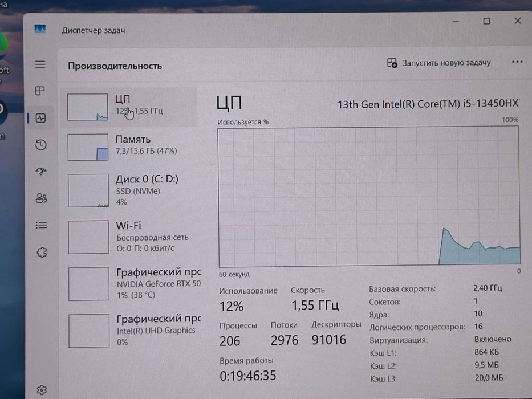Click the Intel UHD mini graph thumbnail
The image size is (532, 399).
click(89, 331)
